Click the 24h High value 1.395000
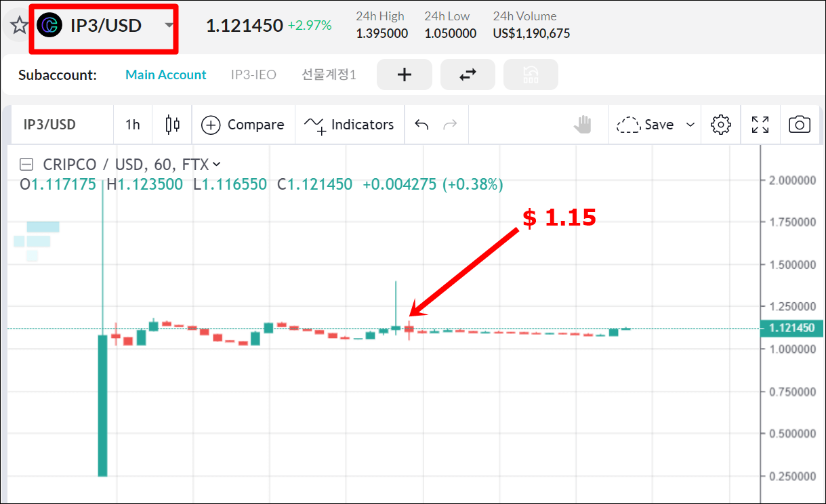The height and width of the screenshot is (504, 826). pos(382,33)
